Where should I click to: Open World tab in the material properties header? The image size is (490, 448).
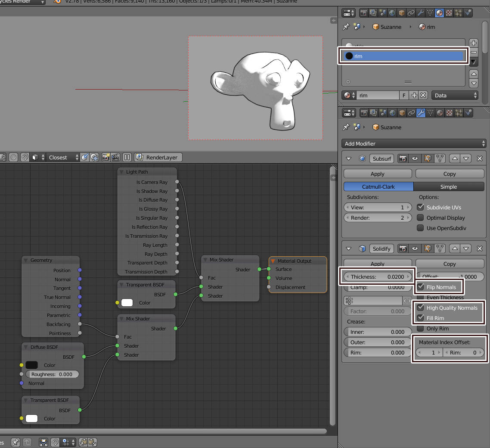click(x=392, y=13)
